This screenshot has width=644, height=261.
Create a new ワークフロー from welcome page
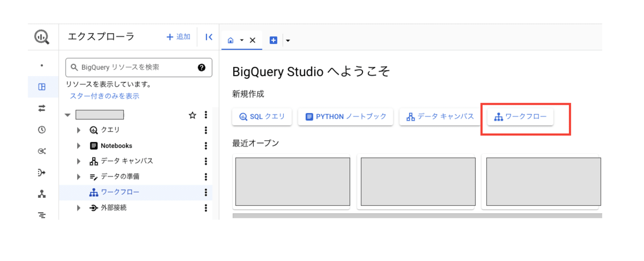click(520, 117)
